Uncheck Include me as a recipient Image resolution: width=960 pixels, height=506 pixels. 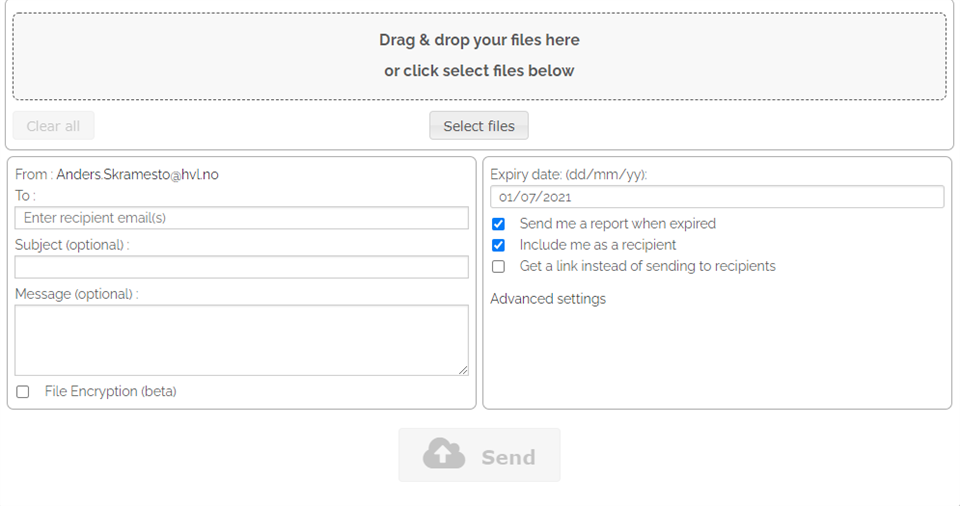(499, 245)
